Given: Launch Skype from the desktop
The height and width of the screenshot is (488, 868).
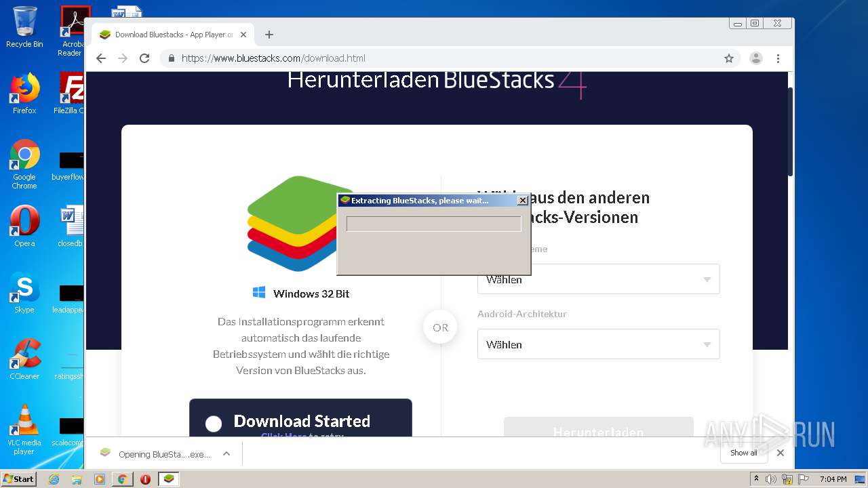Looking at the screenshot, I should [24, 293].
